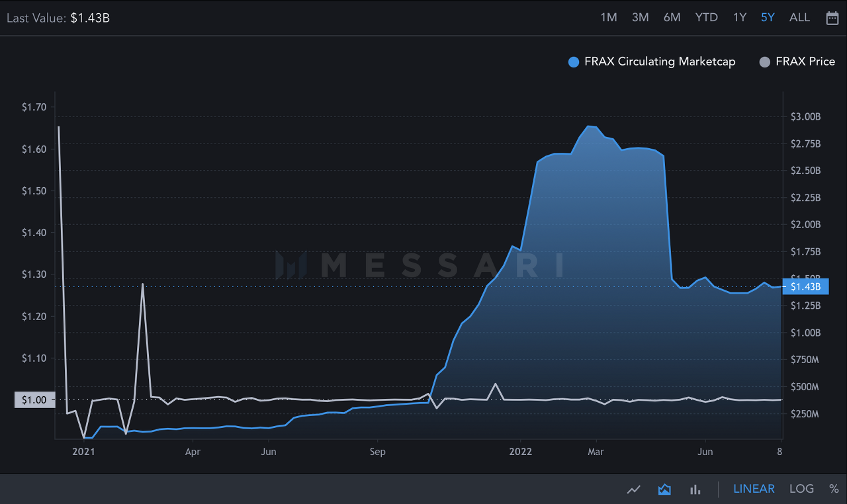Switch to bar chart view
Screen dimensions: 847x504
[x=695, y=489]
